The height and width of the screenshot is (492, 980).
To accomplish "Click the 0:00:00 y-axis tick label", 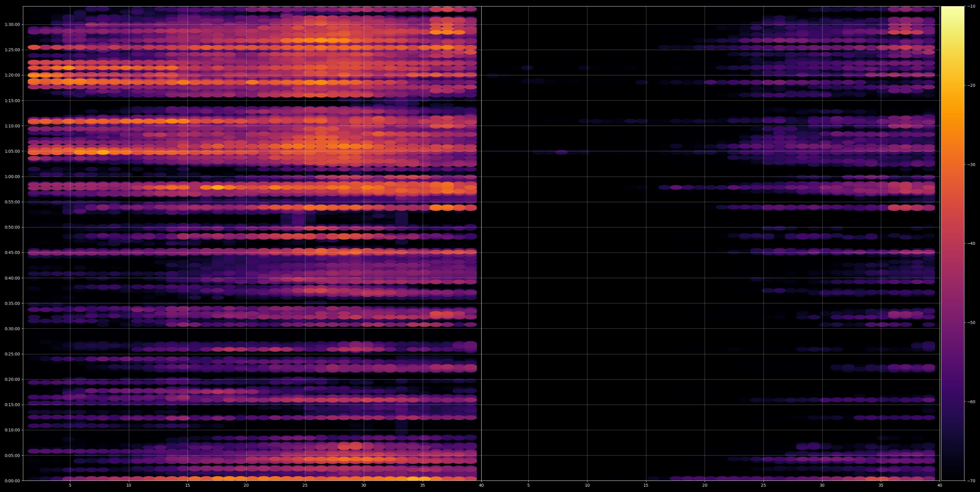I will [x=12, y=481].
